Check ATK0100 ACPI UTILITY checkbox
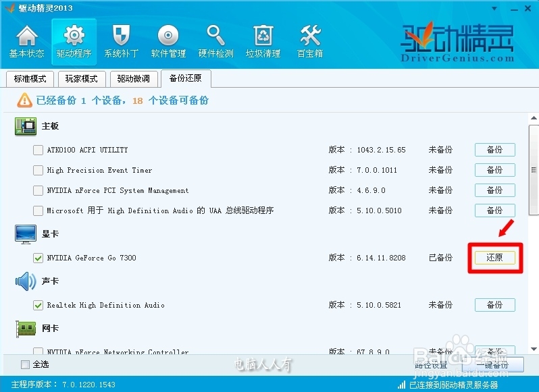The height and width of the screenshot is (392, 539). (38, 150)
